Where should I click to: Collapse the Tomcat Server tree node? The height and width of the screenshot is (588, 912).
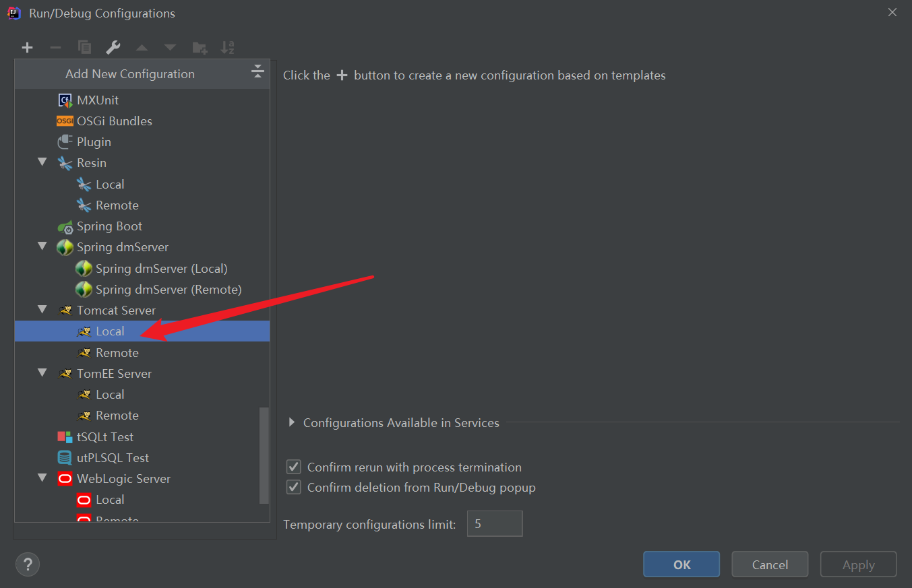[x=42, y=310]
